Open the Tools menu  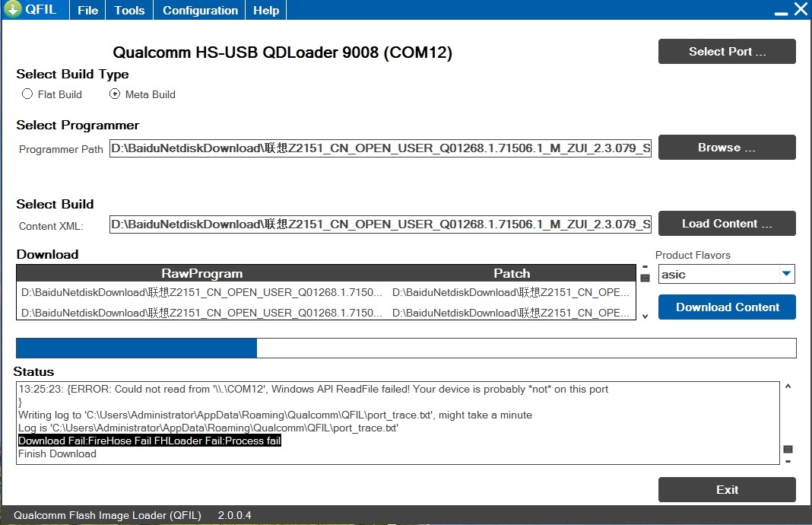(129, 10)
